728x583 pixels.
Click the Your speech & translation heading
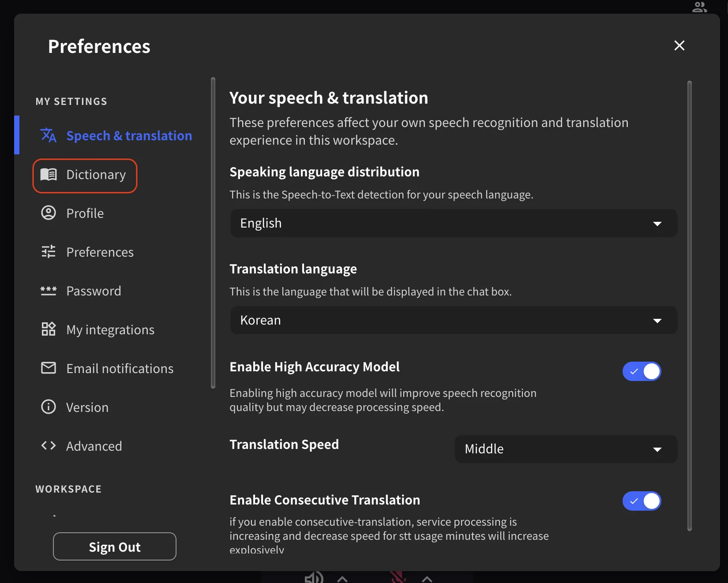[329, 98]
